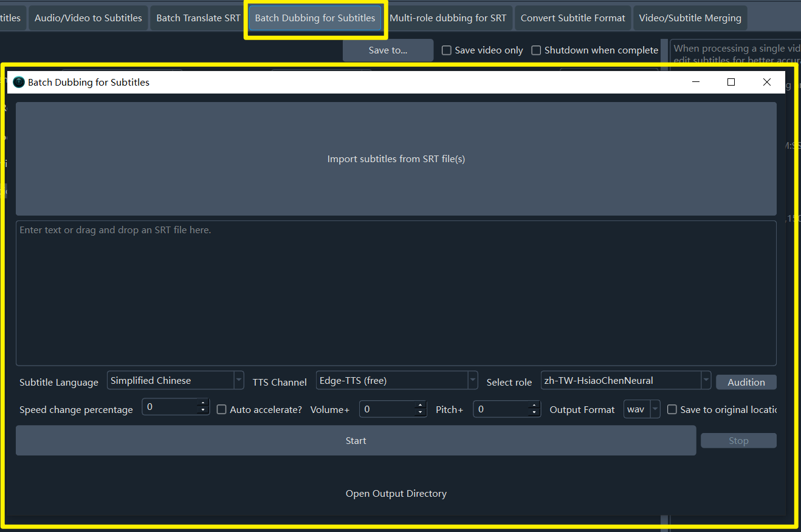Toggle Shutdown when complete checkbox
The width and height of the screenshot is (801, 532).
click(x=536, y=50)
